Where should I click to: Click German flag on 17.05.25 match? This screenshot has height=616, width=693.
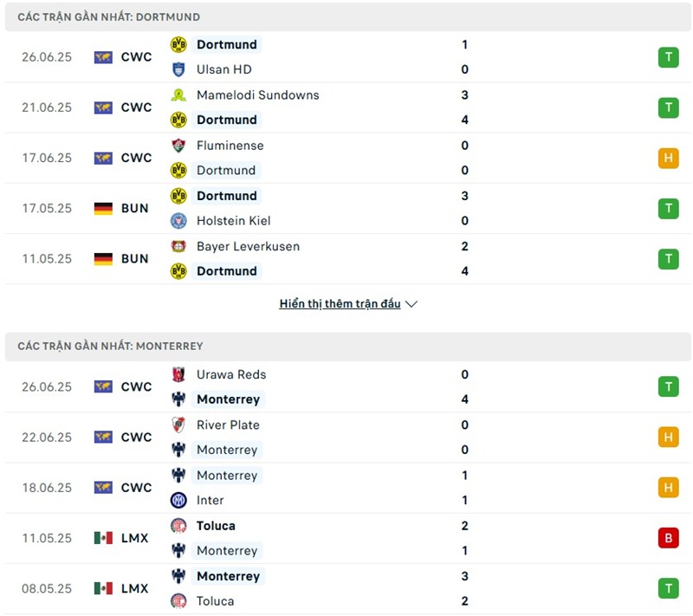[104, 208]
